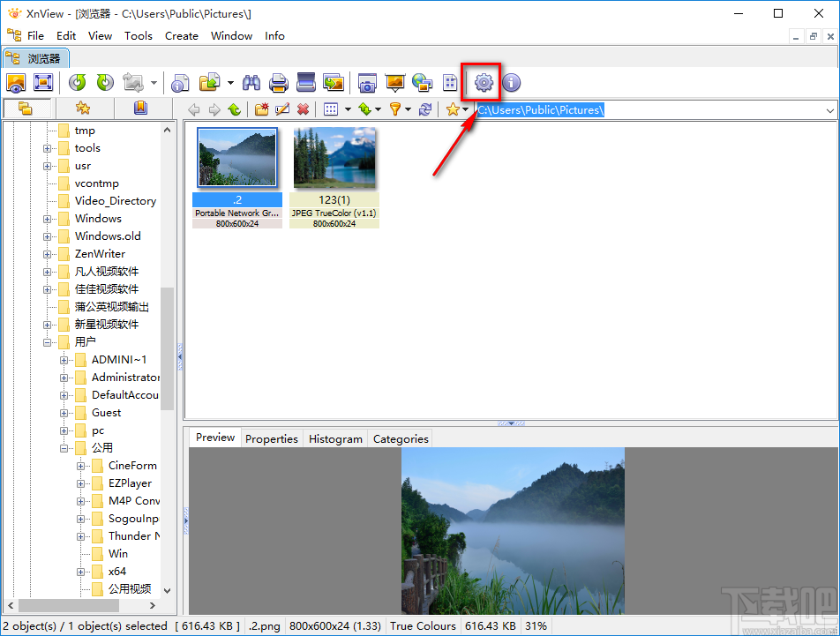Switch to the folders tree panel tab

click(x=26, y=108)
